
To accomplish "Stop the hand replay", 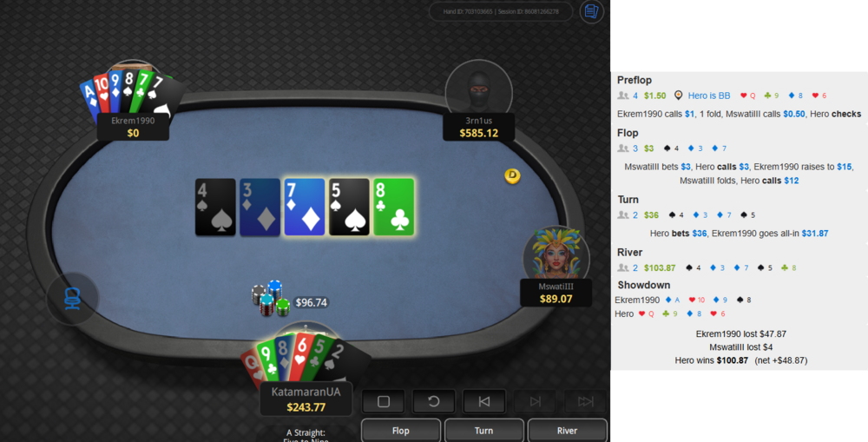I will click(x=384, y=401).
